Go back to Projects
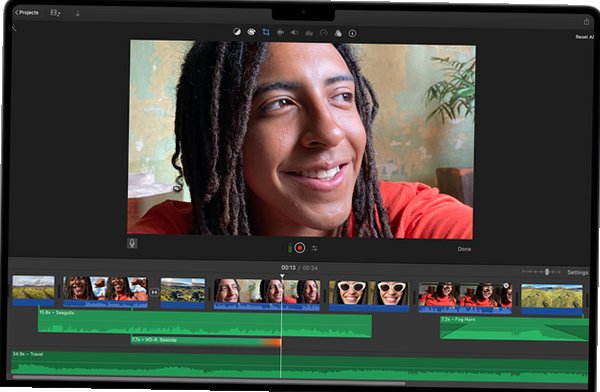This screenshot has width=600, height=392. coord(26,13)
